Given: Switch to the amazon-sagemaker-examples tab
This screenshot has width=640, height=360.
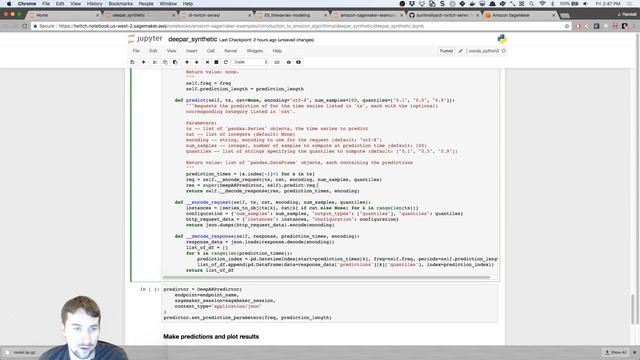Looking at the screenshot, I should click(x=367, y=15).
